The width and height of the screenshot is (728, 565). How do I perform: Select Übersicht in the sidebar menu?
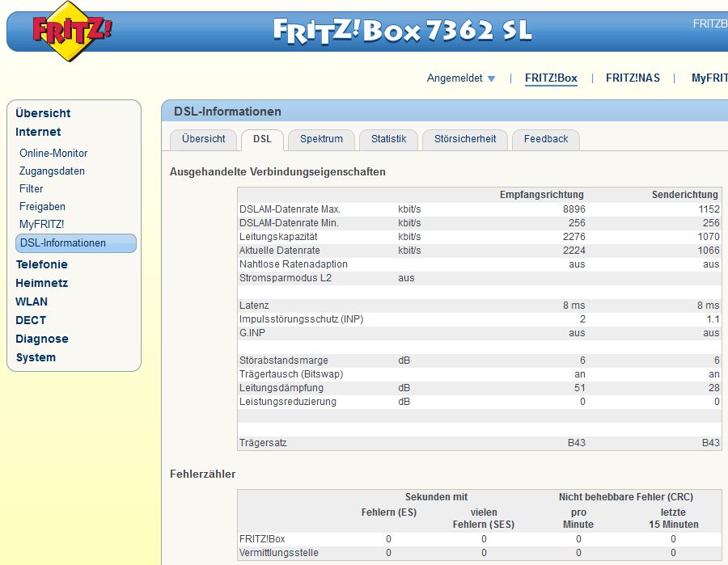(x=43, y=113)
